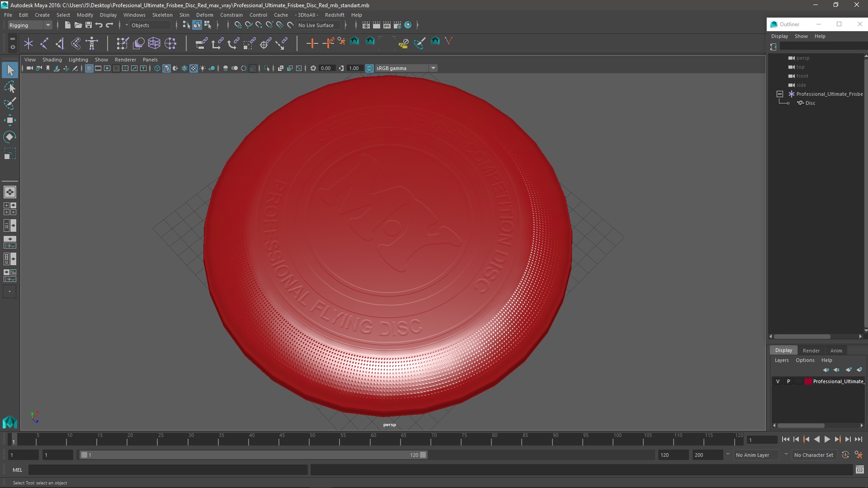Click the Create Joint tool icon
868x488 pixels.
pos(44,43)
